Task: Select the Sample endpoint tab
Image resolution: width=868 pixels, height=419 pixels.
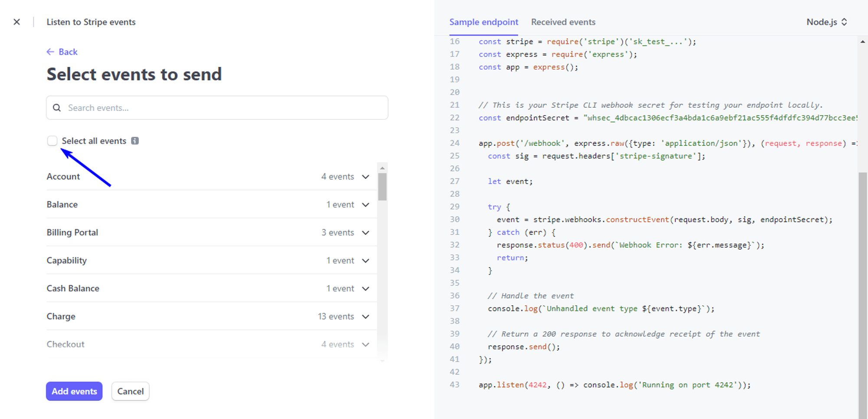Action: [483, 22]
